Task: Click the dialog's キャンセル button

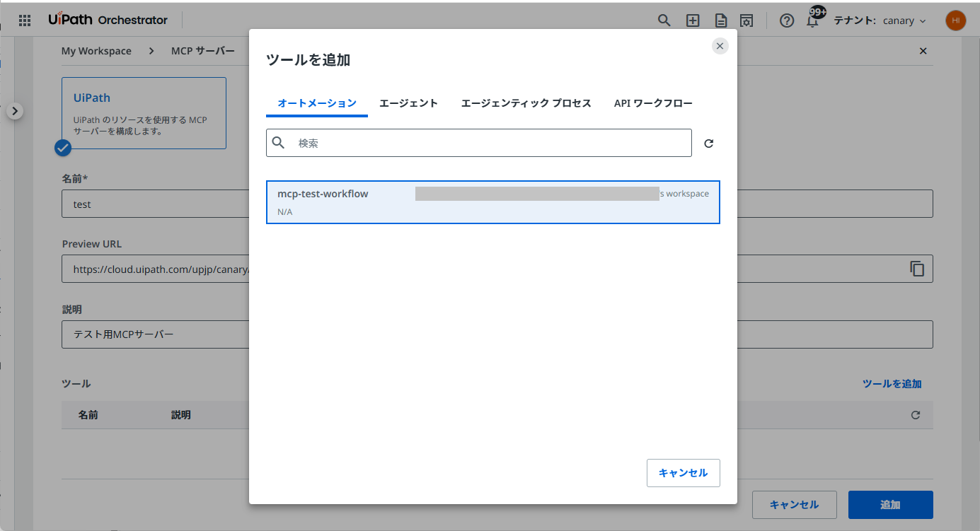Action: coord(683,473)
